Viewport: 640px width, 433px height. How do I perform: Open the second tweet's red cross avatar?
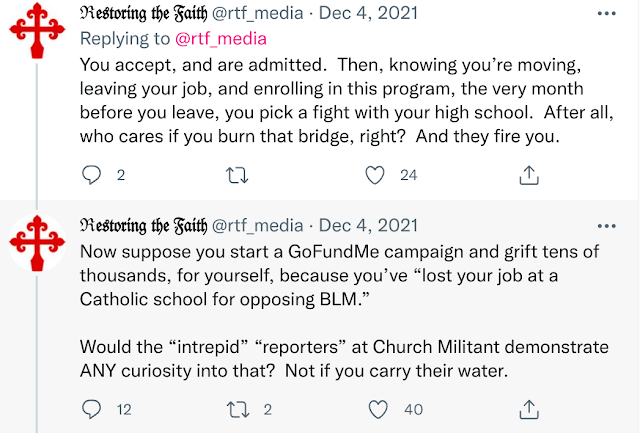[x=37, y=250]
